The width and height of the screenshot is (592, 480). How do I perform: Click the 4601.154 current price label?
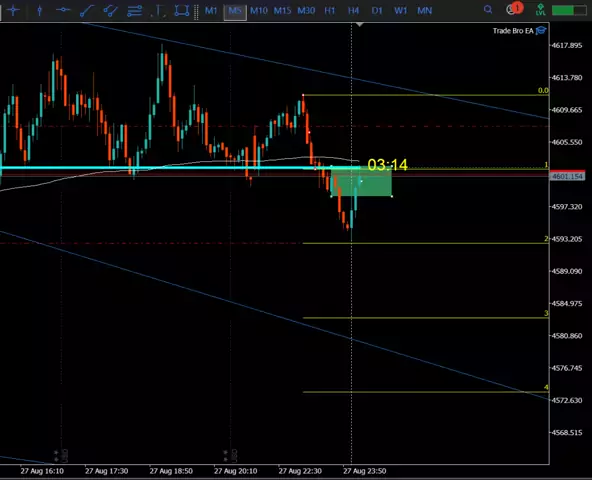click(x=567, y=176)
